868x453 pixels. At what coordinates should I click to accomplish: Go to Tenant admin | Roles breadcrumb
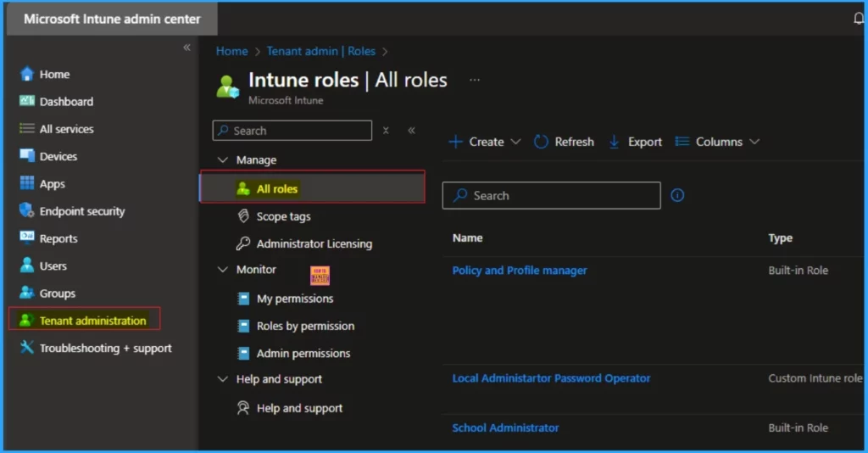click(x=321, y=51)
